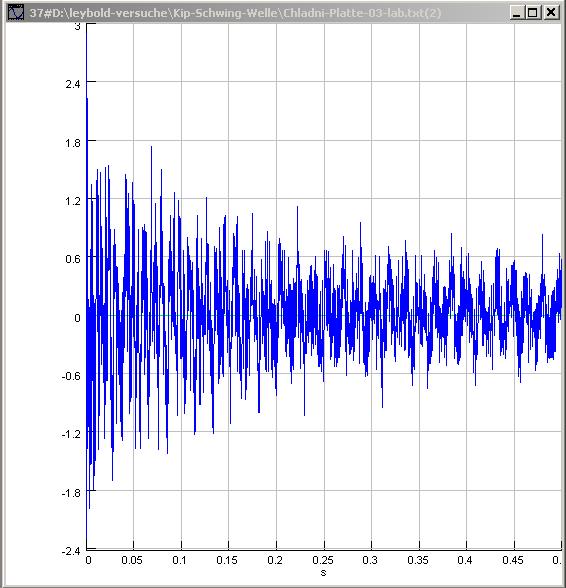Viewport: 566px width, 588px height.
Task: Click the y-axis label -1.8
Action: pyautogui.click(x=71, y=493)
